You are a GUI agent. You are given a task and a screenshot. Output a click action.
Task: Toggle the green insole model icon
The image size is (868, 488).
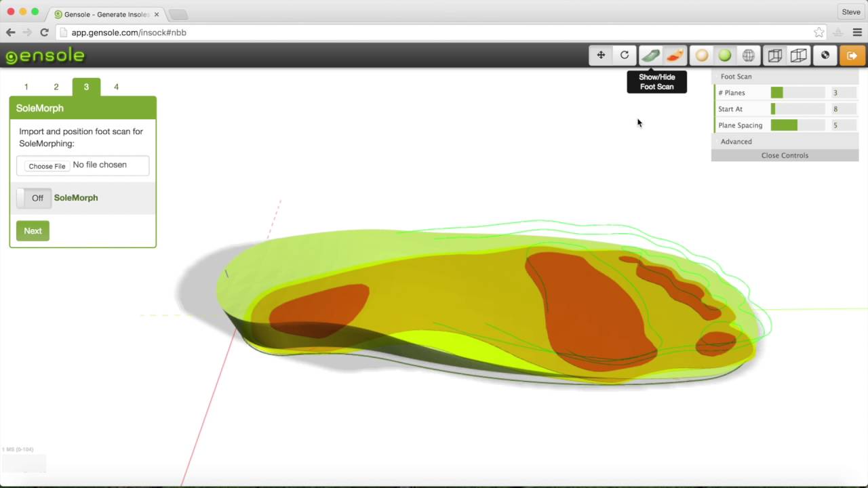(x=650, y=56)
